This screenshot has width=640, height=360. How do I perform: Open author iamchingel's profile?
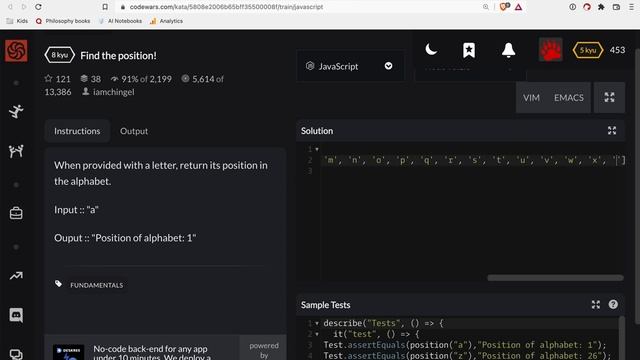tap(113, 92)
